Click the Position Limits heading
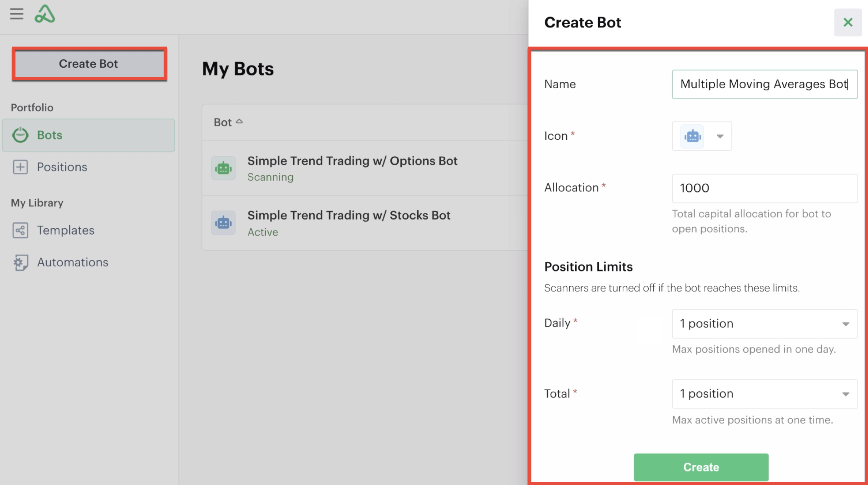This screenshot has width=868, height=485. (588, 267)
